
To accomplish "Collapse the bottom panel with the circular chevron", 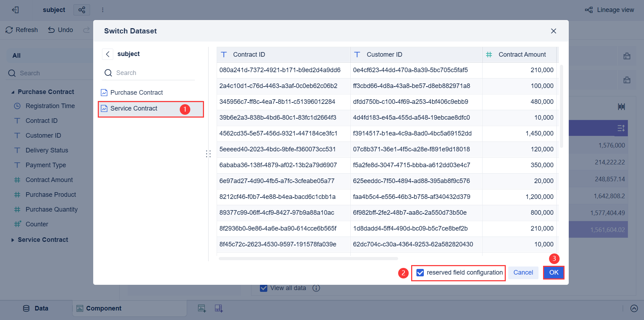I will [x=634, y=308].
